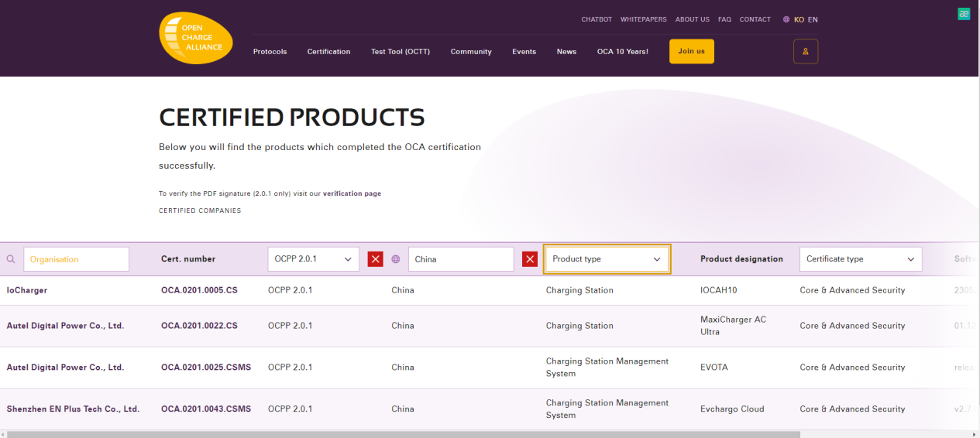Open the OCPP 2.0.1 version dropdown
980x438 pixels.
point(313,259)
